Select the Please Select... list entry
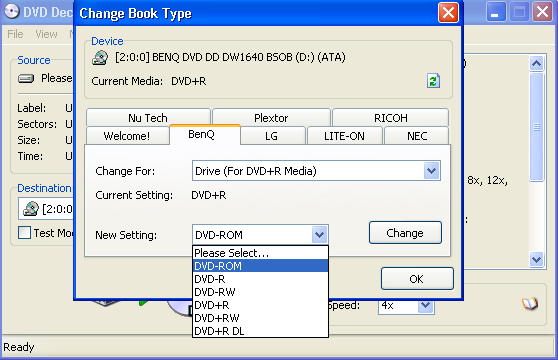The height and width of the screenshot is (360, 558). (x=260, y=253)
